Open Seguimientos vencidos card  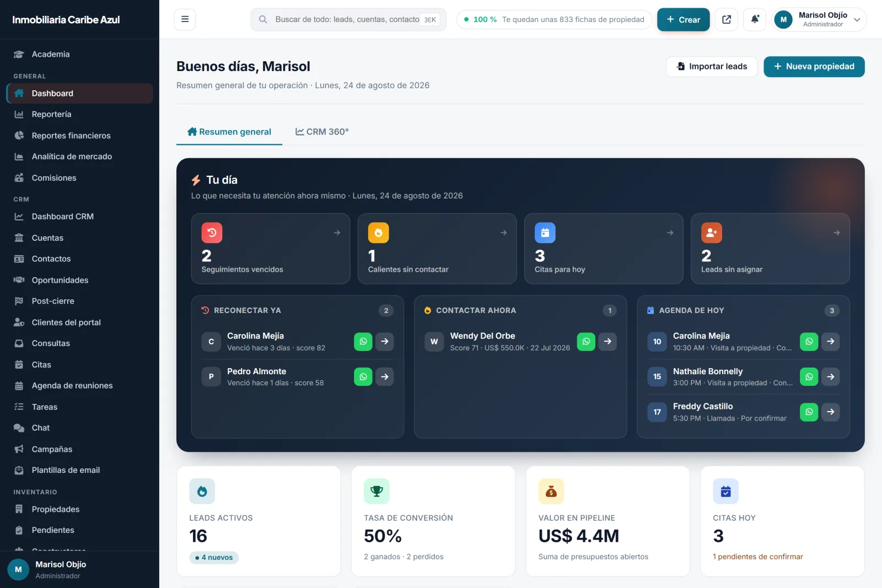point(271,249)
